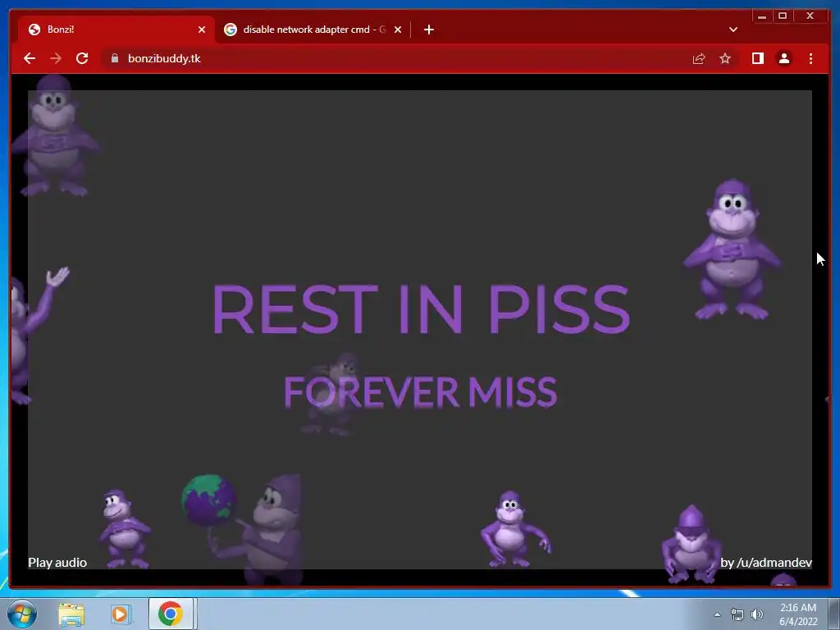Close the Bonzi! tab
Screen dimensions: 840x630
pos(202,30)
